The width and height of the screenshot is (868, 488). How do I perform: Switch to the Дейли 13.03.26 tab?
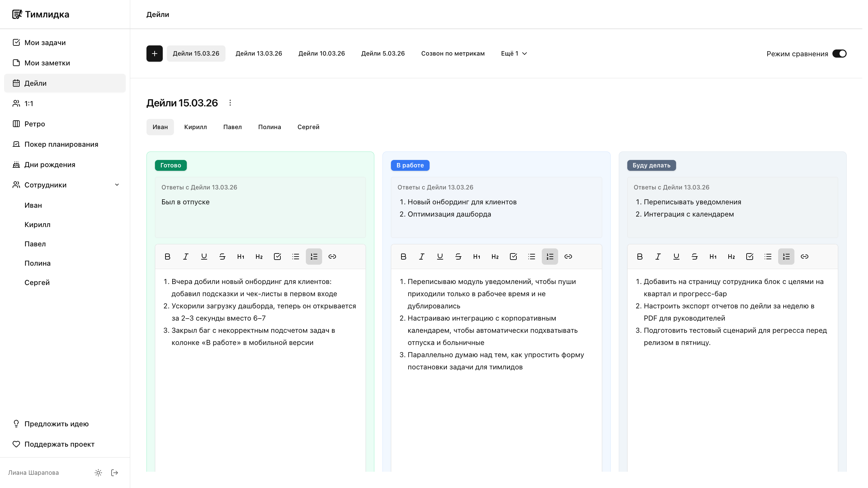tap(259, 54)
